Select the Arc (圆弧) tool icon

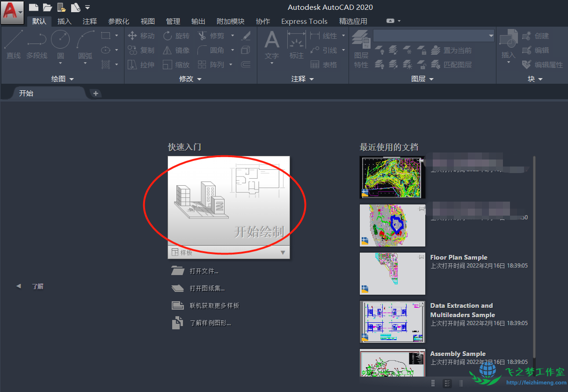(x=85, y=40)
